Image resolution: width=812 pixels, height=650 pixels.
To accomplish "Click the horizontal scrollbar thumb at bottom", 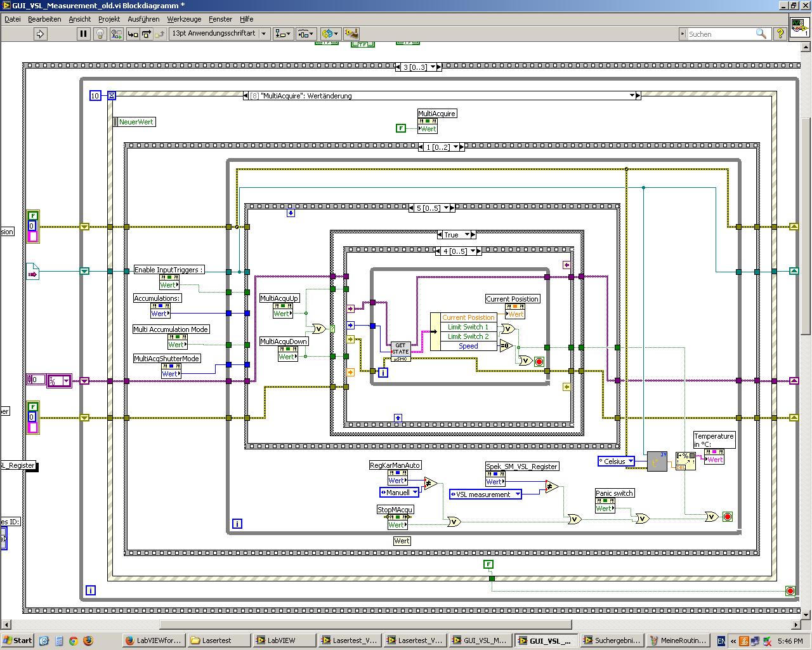I will click(x=365, y=625).
